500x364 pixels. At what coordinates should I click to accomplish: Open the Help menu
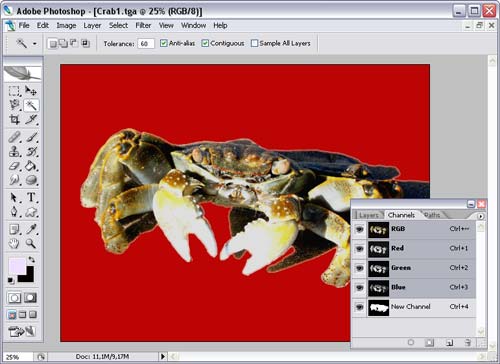click(220, 25)
